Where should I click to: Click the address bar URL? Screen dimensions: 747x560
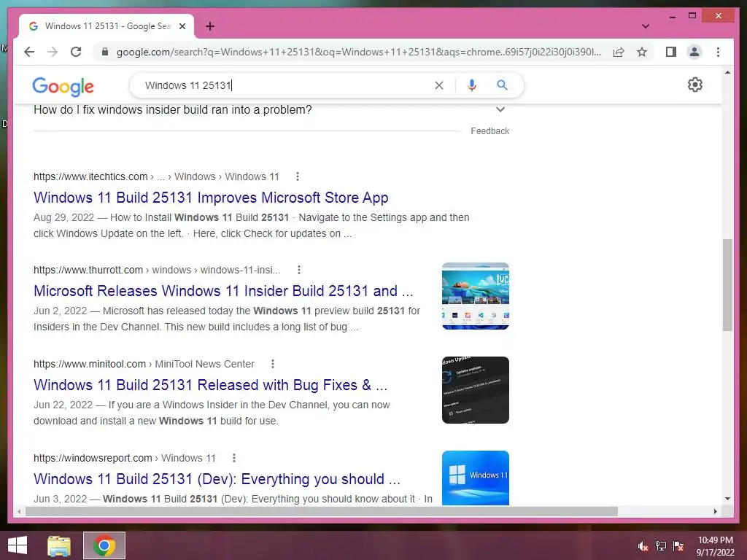pyautogui.click(x=358, y=52)
